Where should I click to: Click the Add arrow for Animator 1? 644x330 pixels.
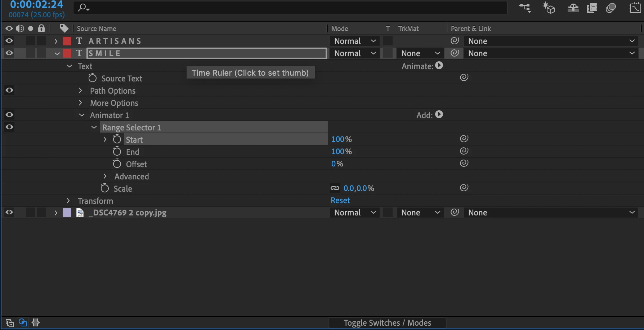tap(439, 115)
